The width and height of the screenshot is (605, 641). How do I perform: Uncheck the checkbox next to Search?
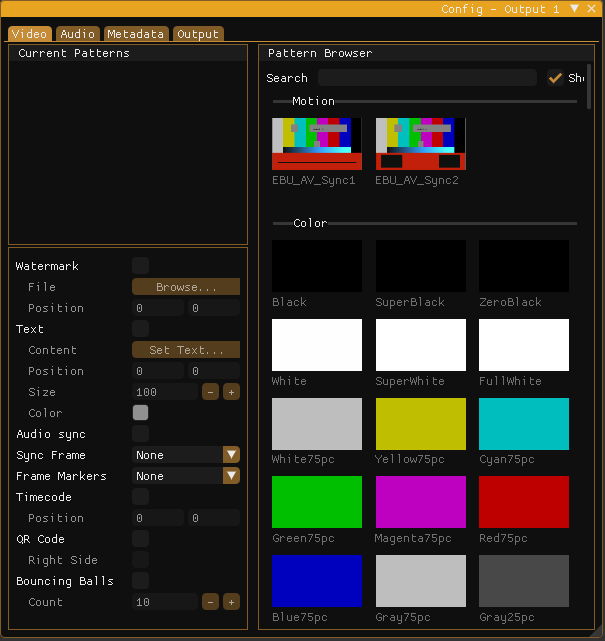555,78
